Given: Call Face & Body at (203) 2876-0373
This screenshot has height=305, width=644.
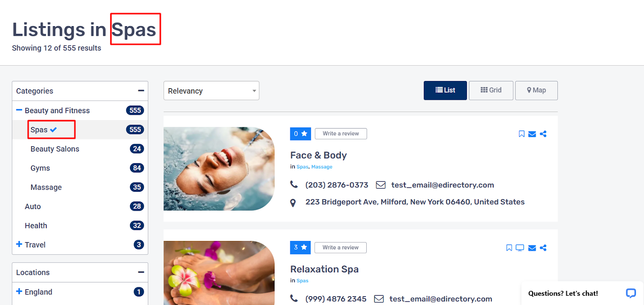Looking at the screenshot, I should click(336, 185).
